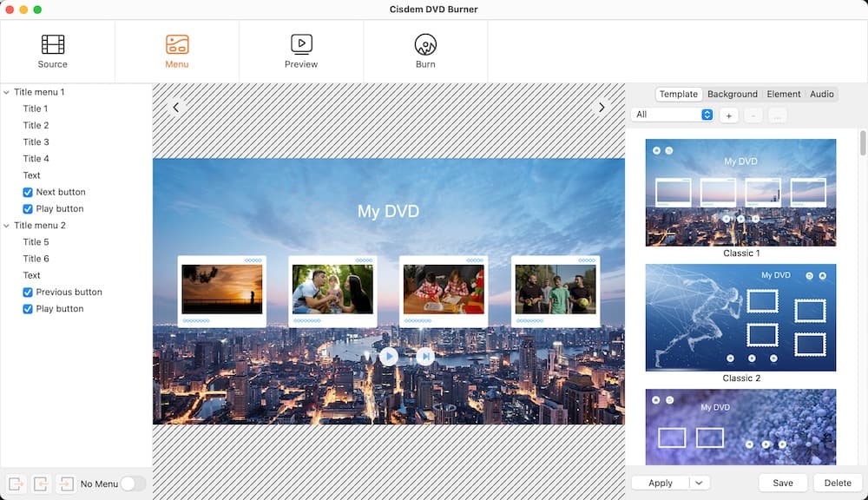Switch to the Element tab

pyautogui.click(x=783, y=94)
